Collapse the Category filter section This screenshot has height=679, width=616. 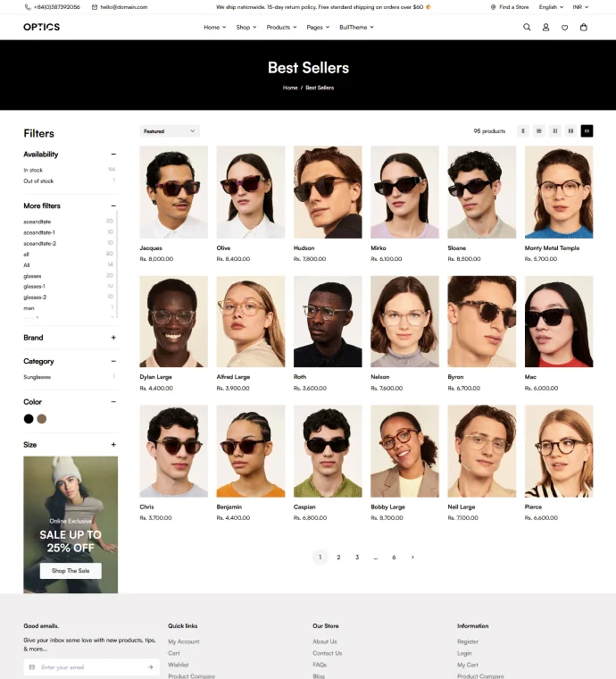113,361
